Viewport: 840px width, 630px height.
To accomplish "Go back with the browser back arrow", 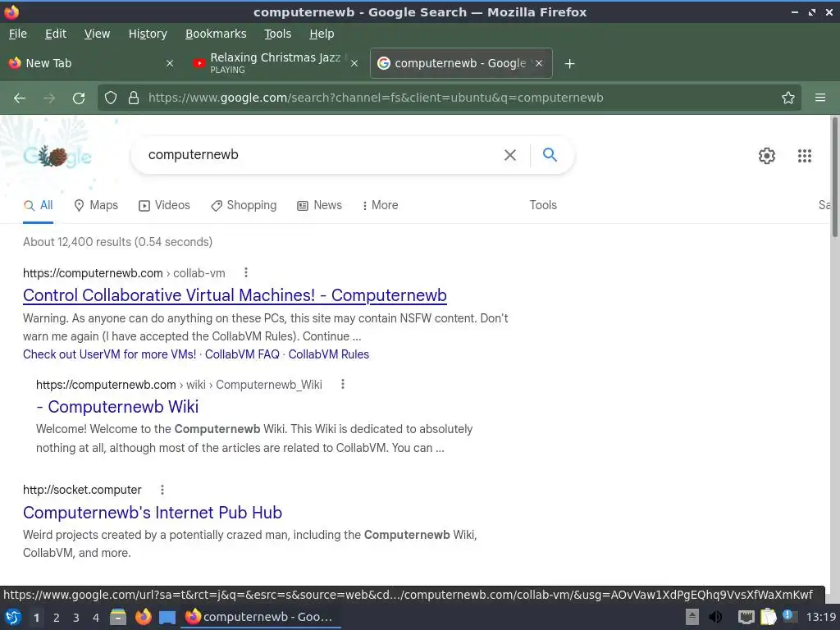I will point(20,98).
